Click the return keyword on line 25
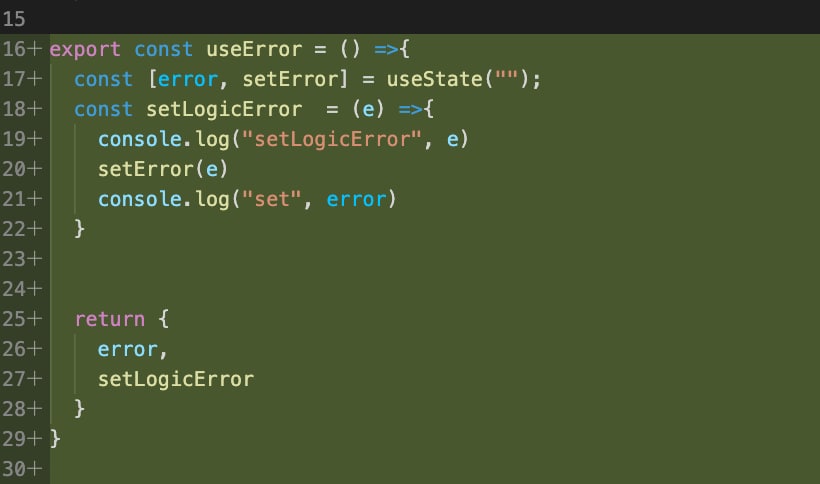The height and width of the screenshot is (484, 820). click(x=109, y=320)
